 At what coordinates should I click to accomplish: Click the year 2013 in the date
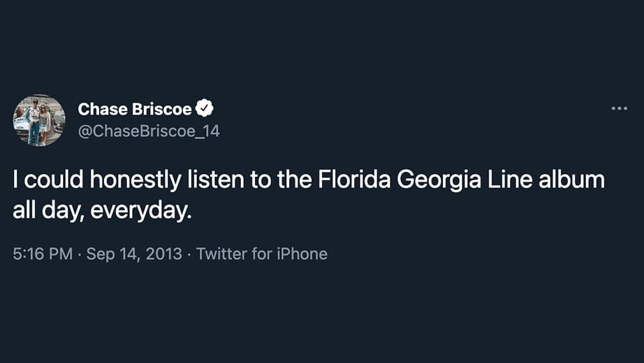[x=163, y=254]
